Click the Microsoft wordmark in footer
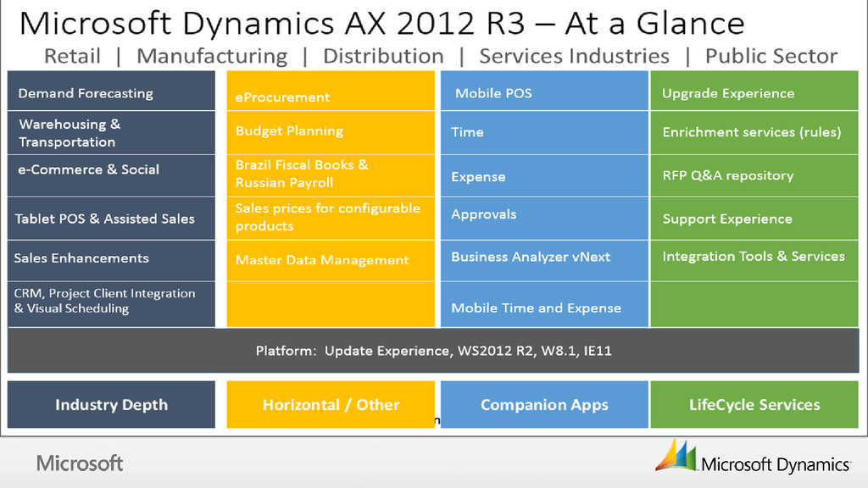868x488 pixels. pos(80,463)
